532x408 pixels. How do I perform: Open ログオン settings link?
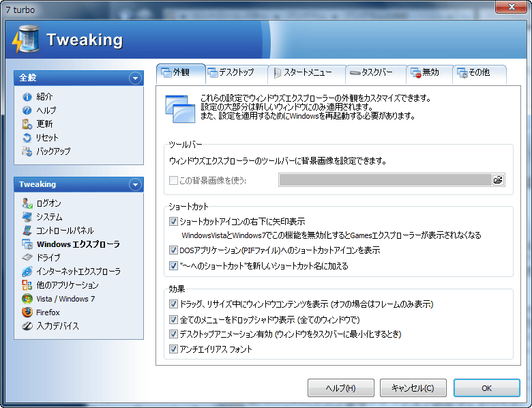(48, 203)
